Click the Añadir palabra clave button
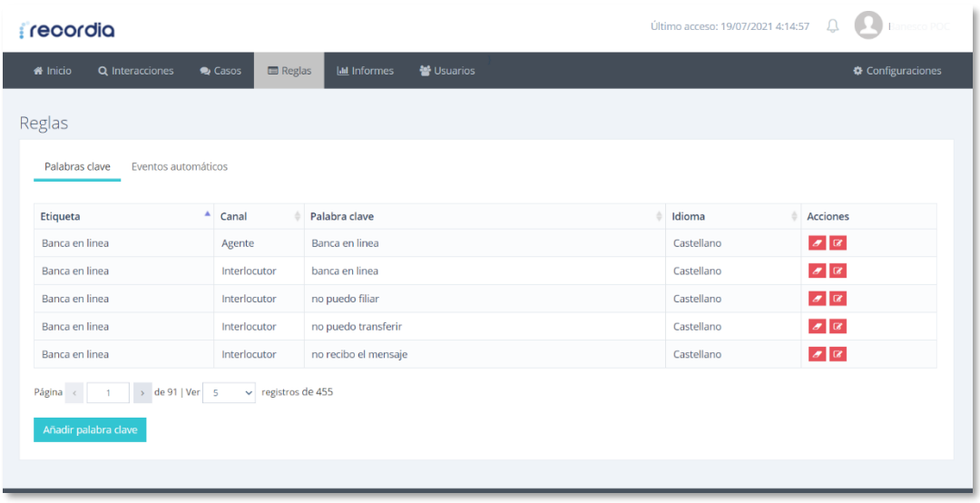Image resolution: width=980 pixels, height=503 pixels. coord(90,429)
